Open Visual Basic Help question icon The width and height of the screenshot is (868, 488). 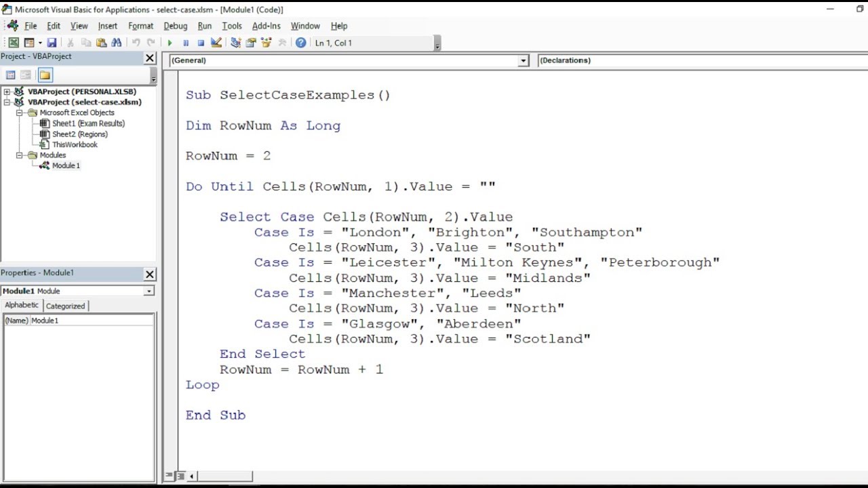[301, 43]
